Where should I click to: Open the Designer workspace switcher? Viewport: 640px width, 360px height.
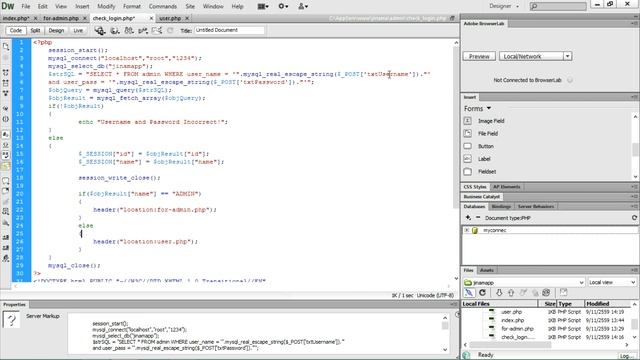coord(504,6)
